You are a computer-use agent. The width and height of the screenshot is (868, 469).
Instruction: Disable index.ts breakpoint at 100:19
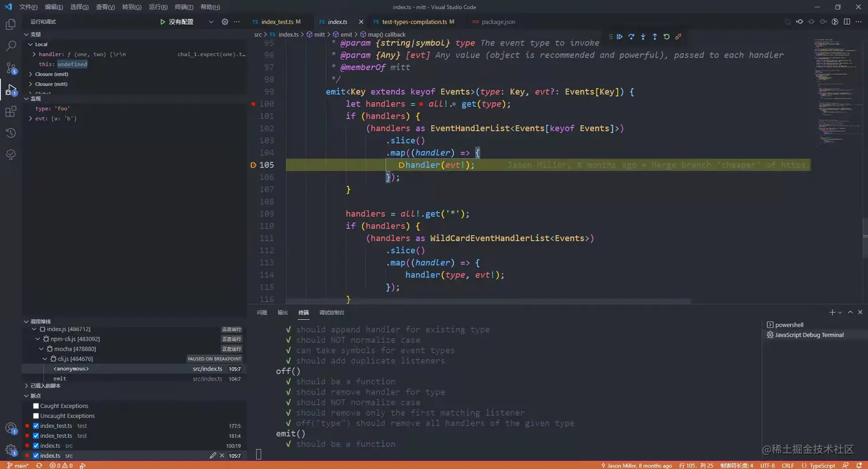click(x=36, y=445)
